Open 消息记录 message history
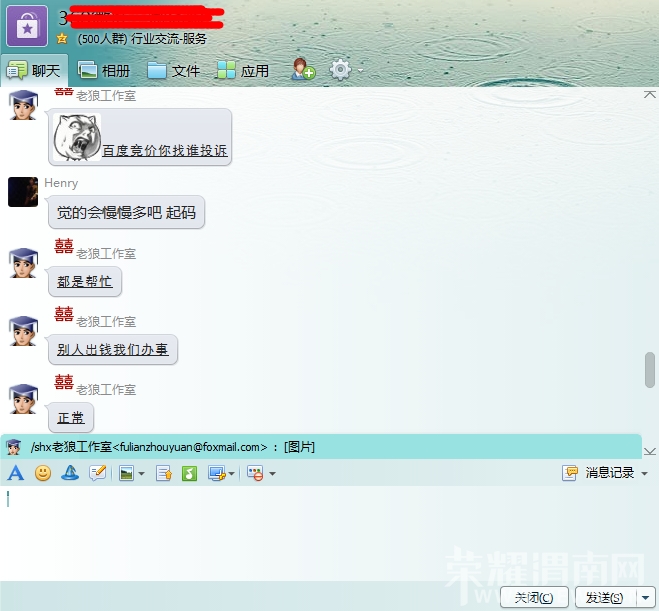659x611 pixels. (x=599, y=473)
